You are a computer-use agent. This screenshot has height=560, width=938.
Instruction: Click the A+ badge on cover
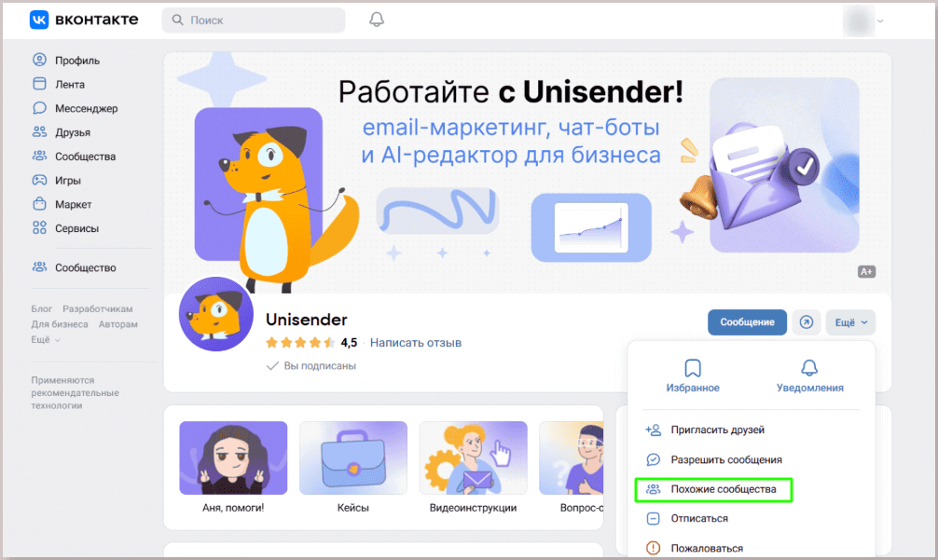pyautogui.click(x=866, y=271)
